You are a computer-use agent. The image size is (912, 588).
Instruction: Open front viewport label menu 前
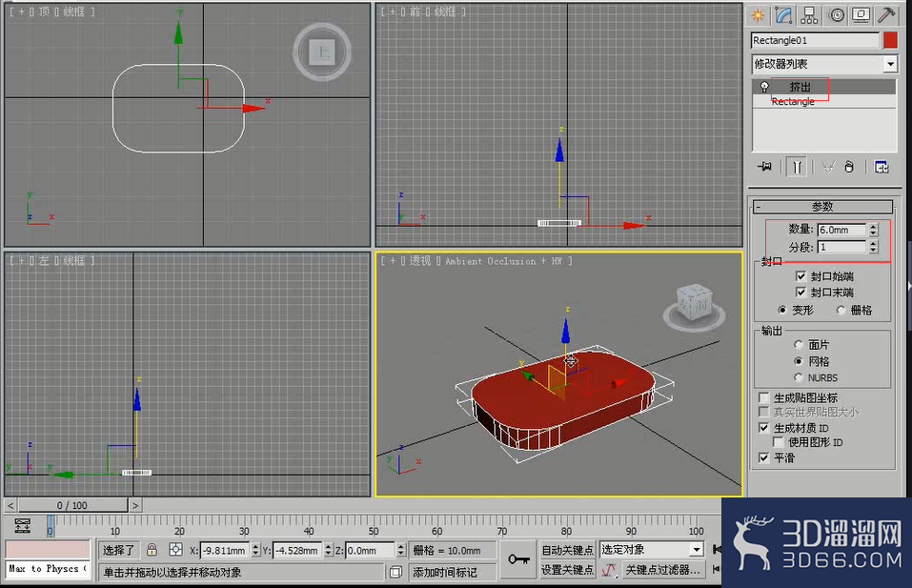pyautogui.click(x=415, y=11)
